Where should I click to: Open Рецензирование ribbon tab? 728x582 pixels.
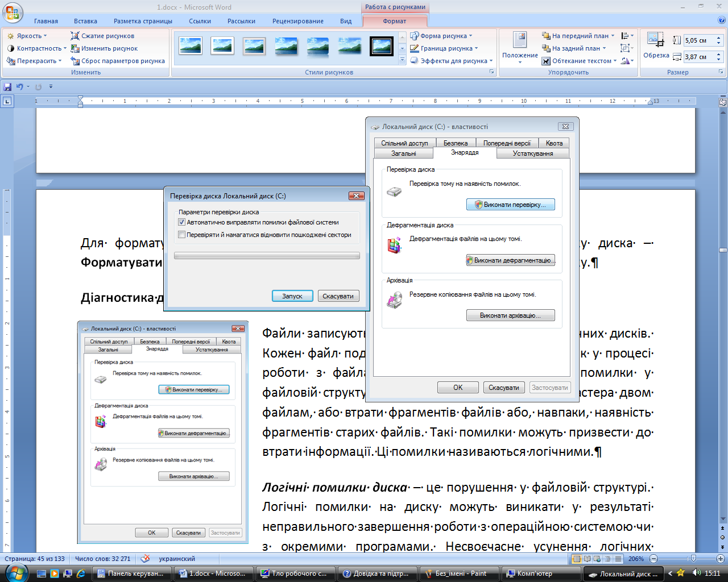tap(297, 21)
